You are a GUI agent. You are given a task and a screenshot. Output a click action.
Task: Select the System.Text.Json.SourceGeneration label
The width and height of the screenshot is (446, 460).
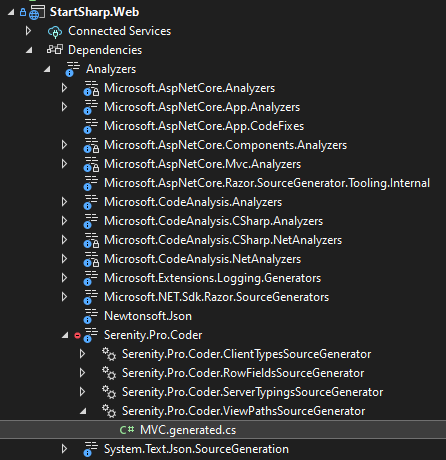(x=196, y=449)
